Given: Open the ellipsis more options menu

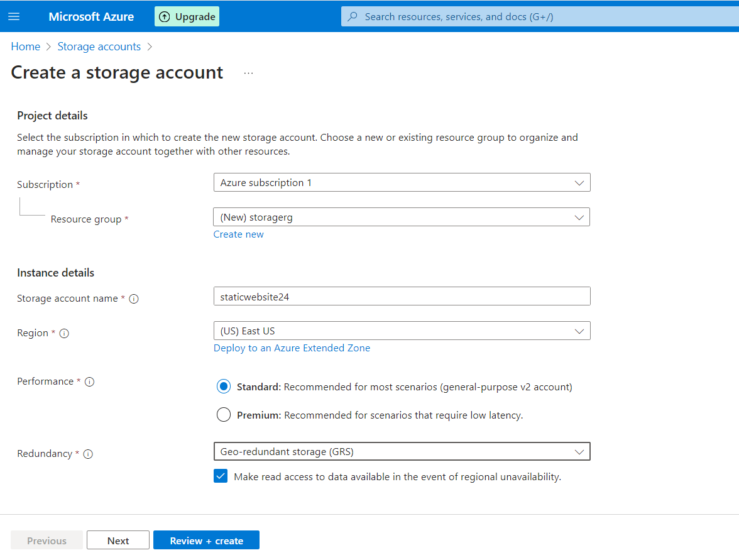Looking at the screenshot, I should pos(248,73).
